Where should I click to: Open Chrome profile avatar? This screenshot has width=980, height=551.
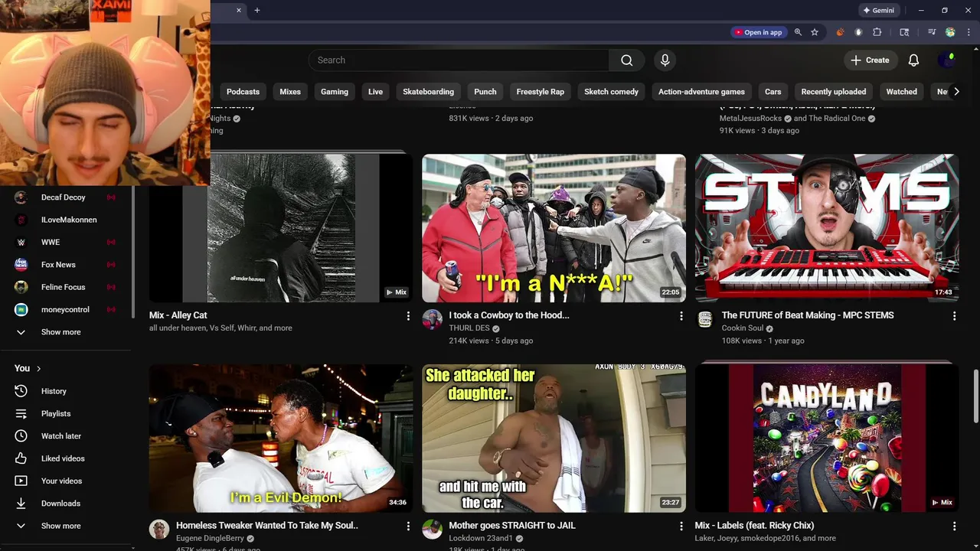(x=950, y=32)
